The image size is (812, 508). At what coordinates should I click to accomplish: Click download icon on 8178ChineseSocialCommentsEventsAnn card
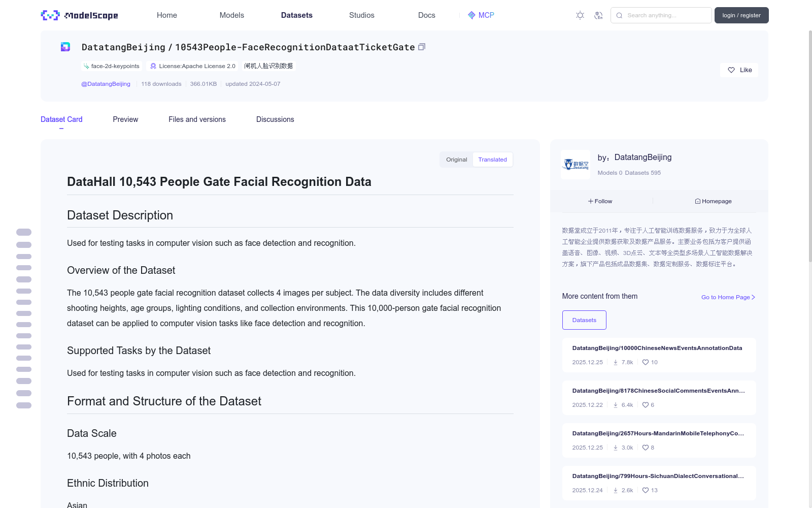coord(616,405)
